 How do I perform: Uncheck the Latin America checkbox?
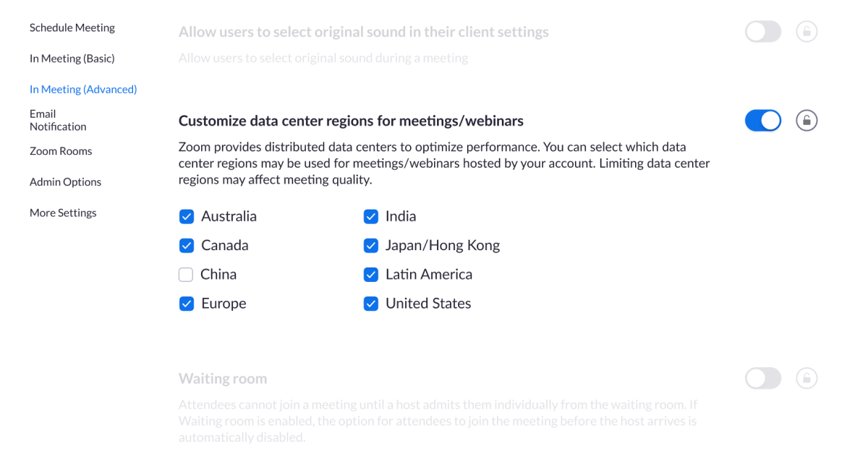click(371, 274)
